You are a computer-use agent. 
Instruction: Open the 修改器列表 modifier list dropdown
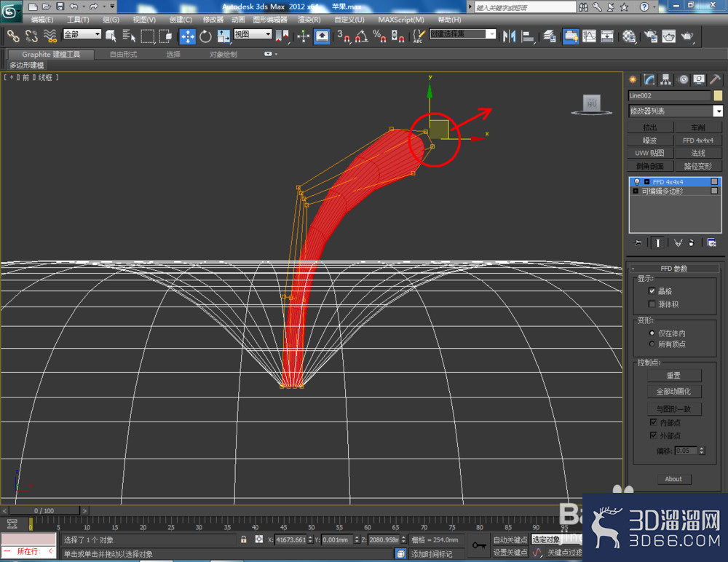[675, 111]
